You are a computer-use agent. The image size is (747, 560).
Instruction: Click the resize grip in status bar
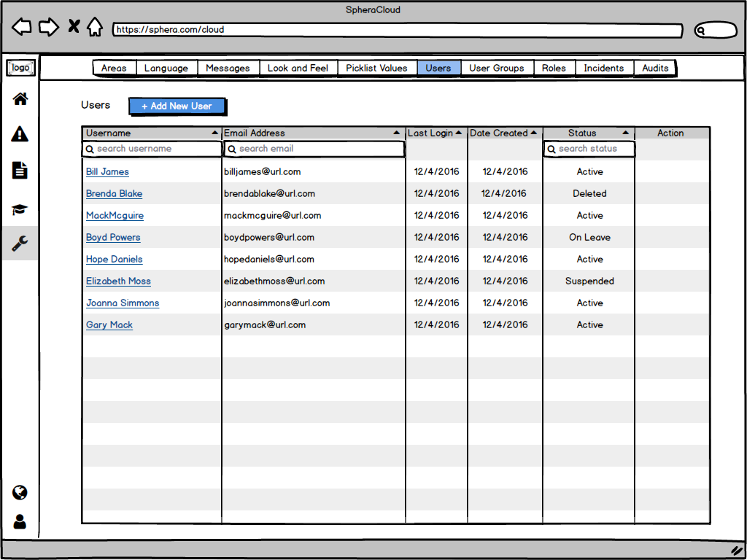[x=737, y=551]
